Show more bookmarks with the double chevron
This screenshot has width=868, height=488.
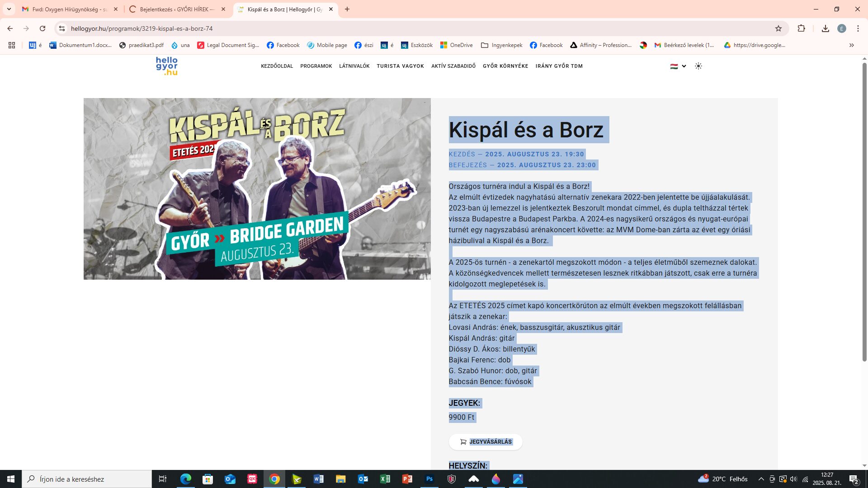click(852, 45)
